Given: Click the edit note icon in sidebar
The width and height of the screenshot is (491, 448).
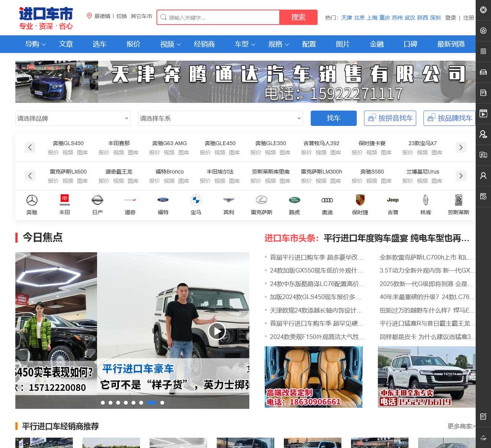Looking at the screenshot, I should click(x=483, y=417).
